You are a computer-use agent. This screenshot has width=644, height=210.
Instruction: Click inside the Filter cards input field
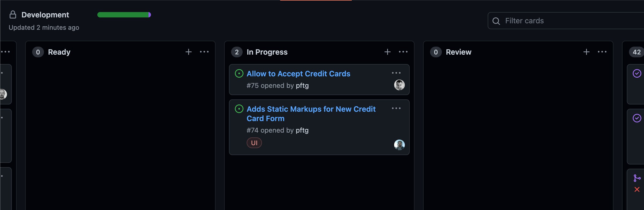pos(550,21)
